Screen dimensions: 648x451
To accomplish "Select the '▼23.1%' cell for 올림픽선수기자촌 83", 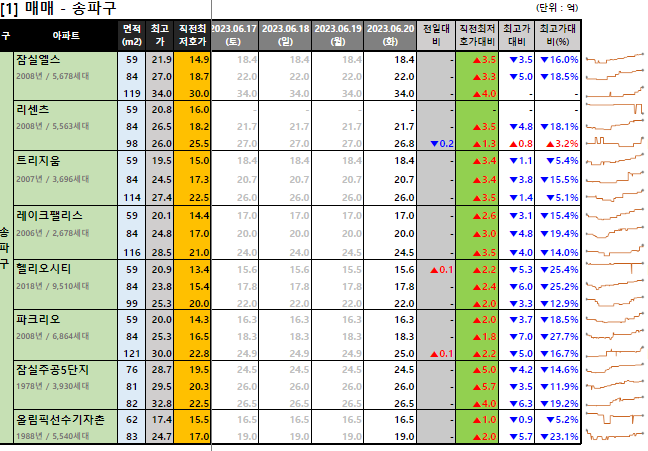I will [x=559, y=437].
